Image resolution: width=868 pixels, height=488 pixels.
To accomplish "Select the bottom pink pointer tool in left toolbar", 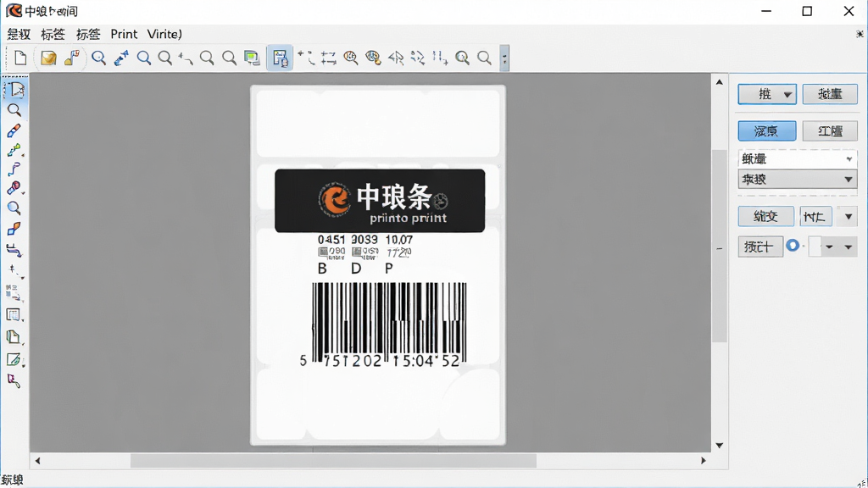I will click(x=14, y=380).
